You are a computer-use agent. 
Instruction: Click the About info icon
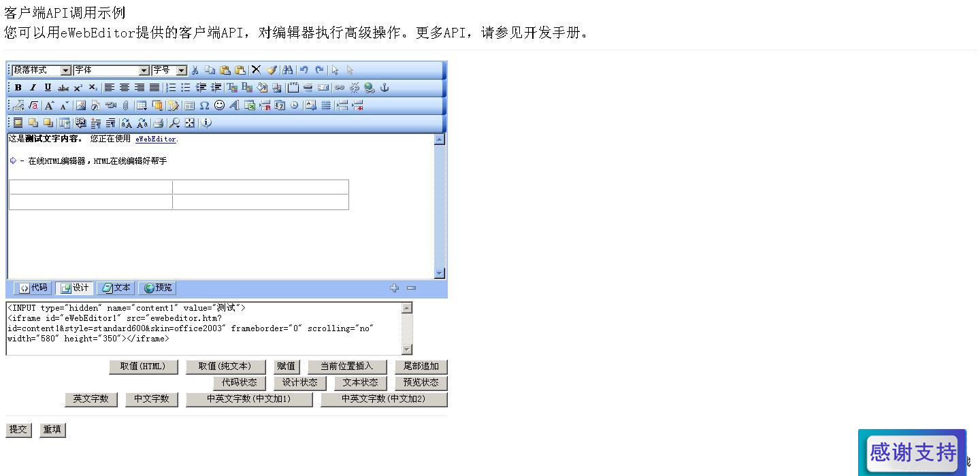[206, 123]
